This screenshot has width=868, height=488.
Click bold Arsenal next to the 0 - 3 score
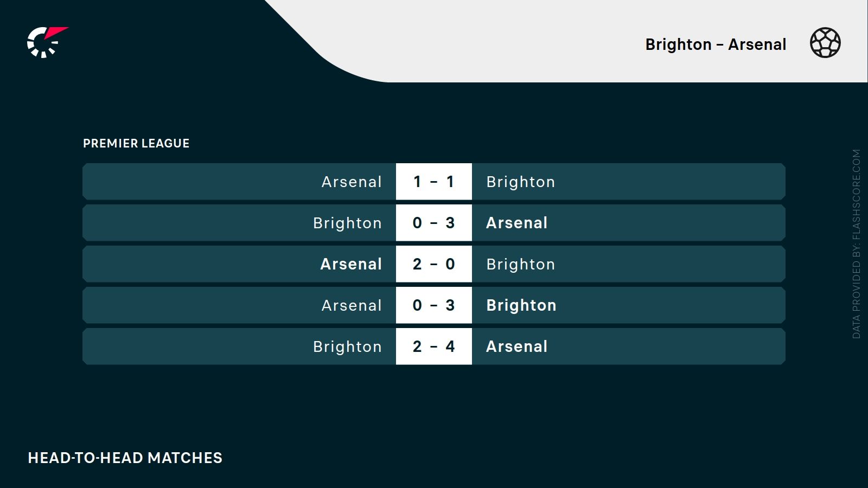(x=516, y=223)
